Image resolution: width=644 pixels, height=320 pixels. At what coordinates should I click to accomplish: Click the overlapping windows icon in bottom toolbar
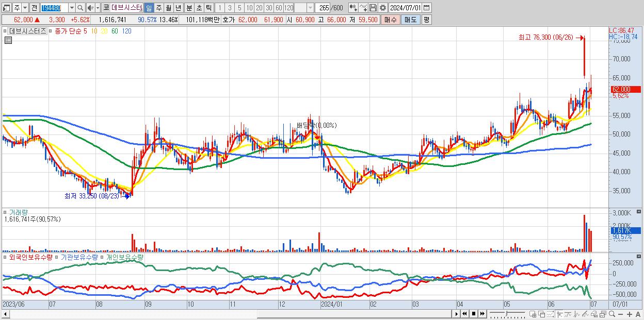click(x=542, y=314)
